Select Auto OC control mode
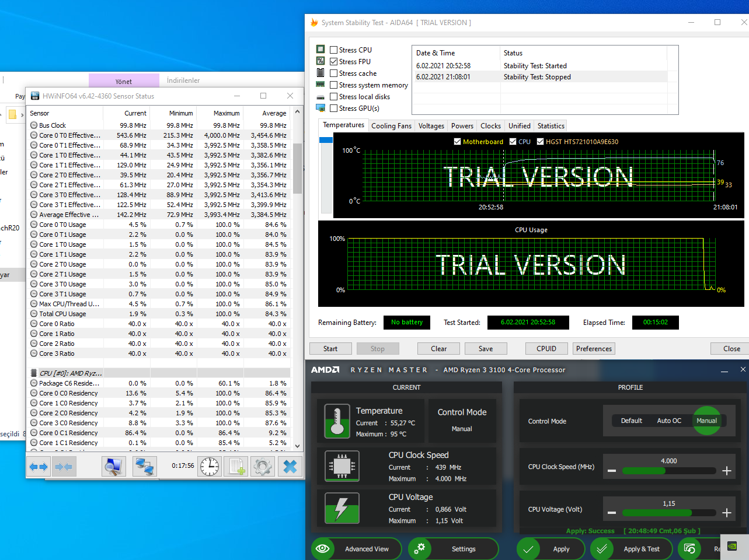This screenshot has width=749, height=560. click(x=669, y=421)
